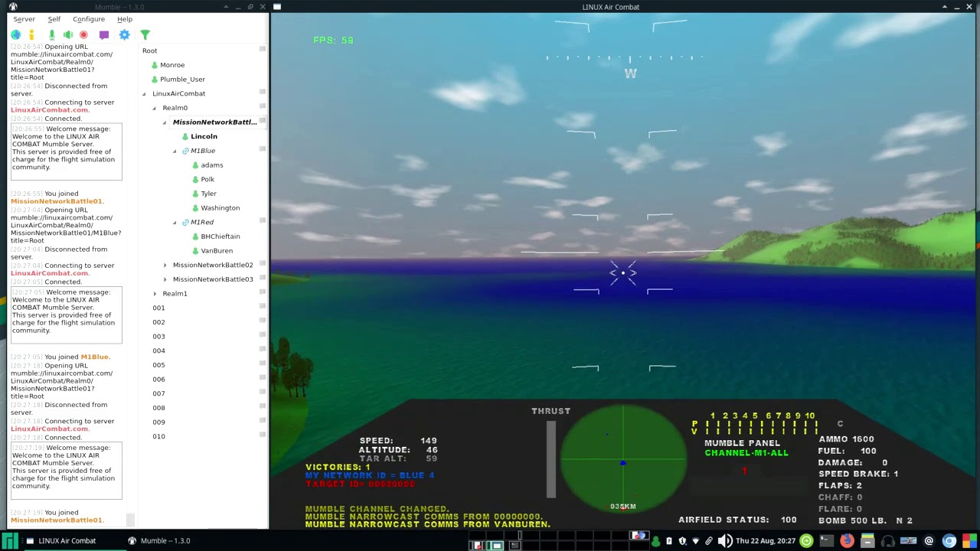Deafen yourself using the green speaker icon
The image size is (980, 551).
pyautogui.click(x=68, y=34)
